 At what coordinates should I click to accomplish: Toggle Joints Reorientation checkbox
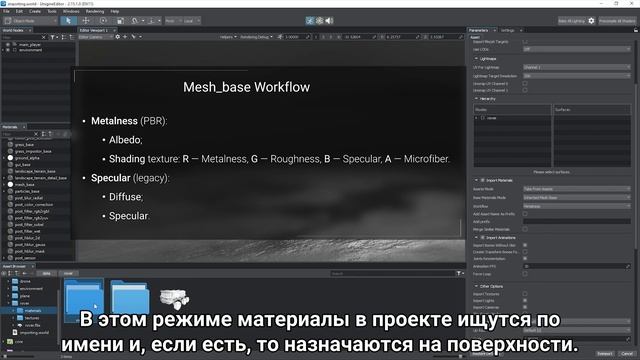pyautogui.click(x=525, y=259)
